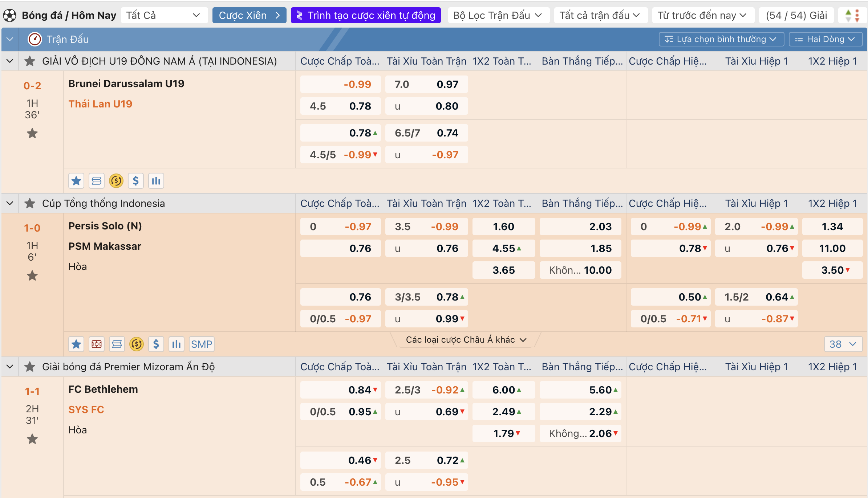Viewport: 868px width, 498px height.
Task: Select Thái Lan U19 team name
Action: (100, 104)
